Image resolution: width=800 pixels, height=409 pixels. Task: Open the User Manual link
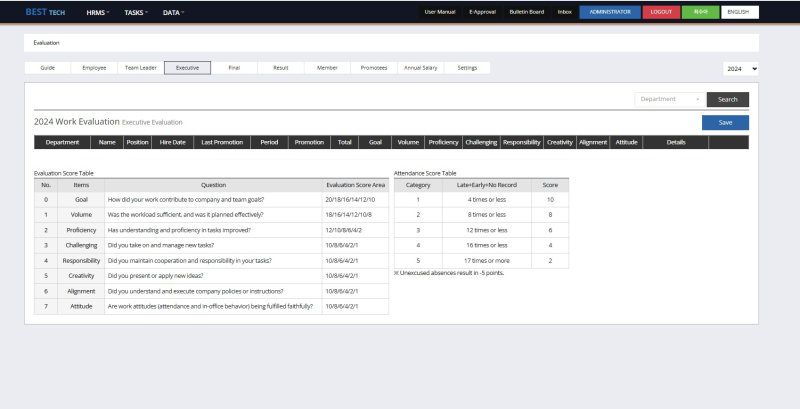440,12
